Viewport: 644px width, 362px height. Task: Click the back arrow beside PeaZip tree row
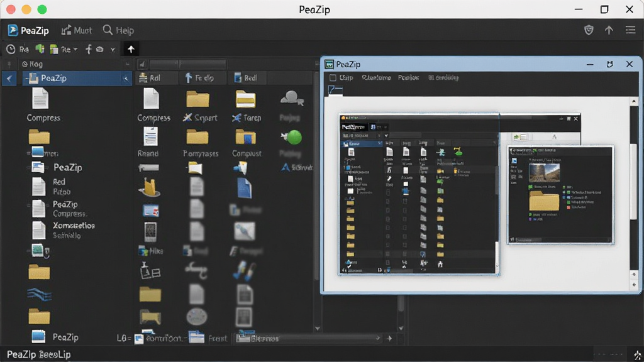pyautogui.click(x=9, y=79)
